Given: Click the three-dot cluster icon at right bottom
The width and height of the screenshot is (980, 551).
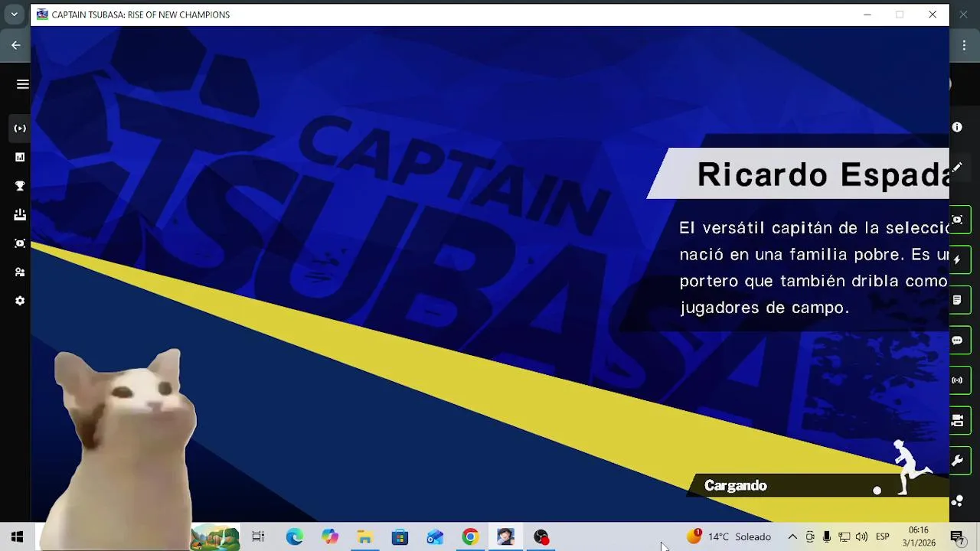Looking at the screenshot, I should click(x=957, y=501).
